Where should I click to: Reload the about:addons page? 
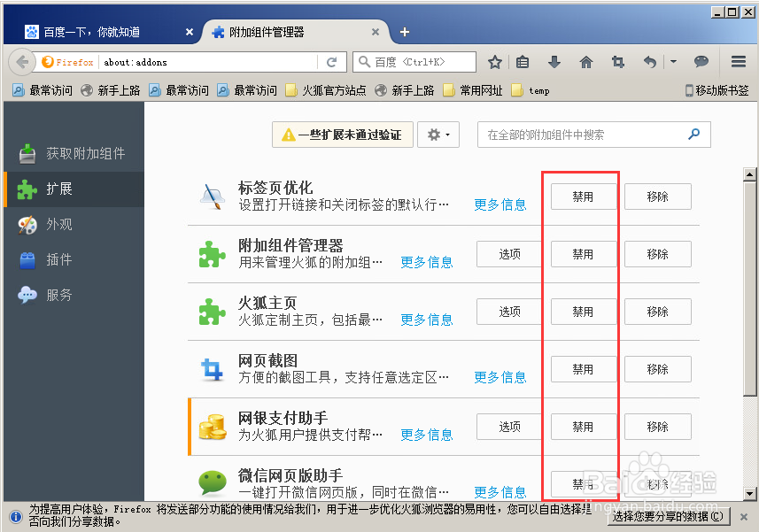tap(331, 62)
